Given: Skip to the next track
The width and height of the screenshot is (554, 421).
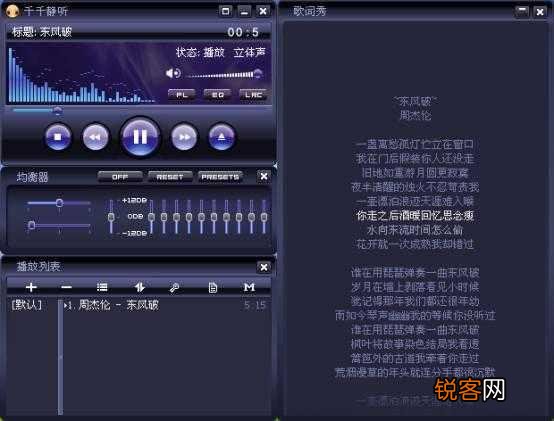Looking at the screenshot, I should pos(184,137).
